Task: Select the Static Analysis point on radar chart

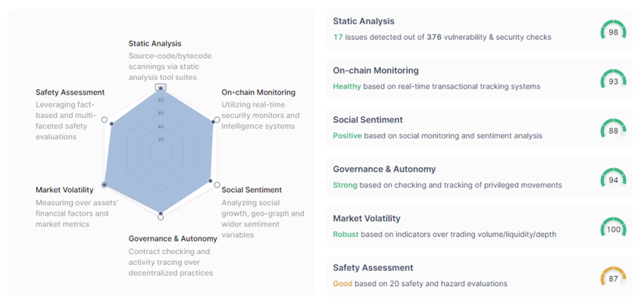Action: coord(160,89)
